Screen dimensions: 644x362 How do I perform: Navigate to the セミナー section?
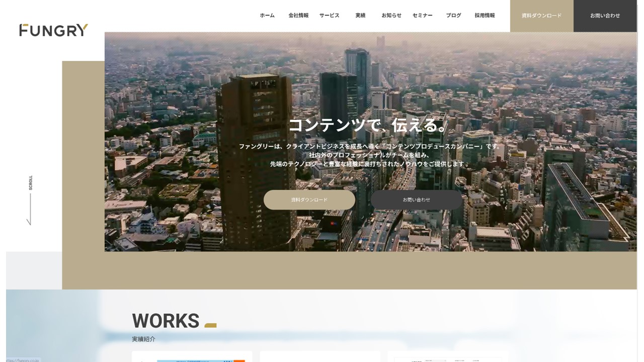(422, 16)
